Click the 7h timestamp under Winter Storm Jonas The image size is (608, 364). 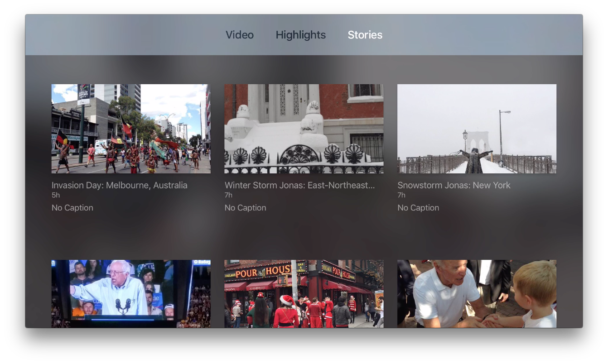coord(228,195)
